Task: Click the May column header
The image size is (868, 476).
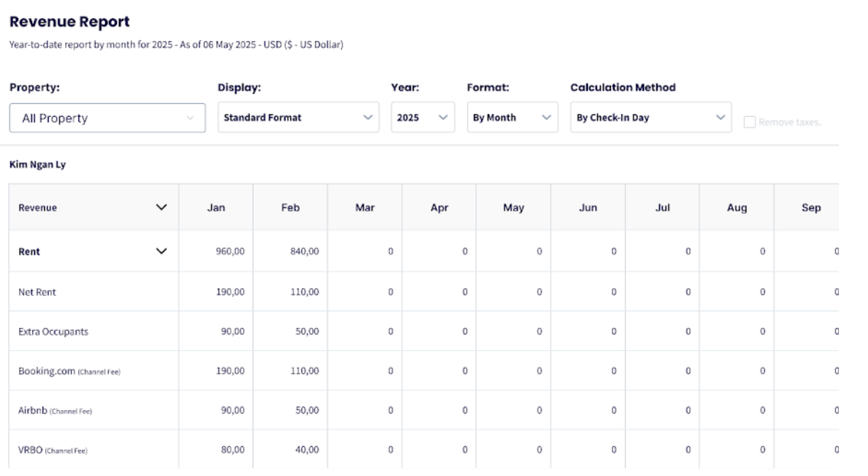Action: 513,208
